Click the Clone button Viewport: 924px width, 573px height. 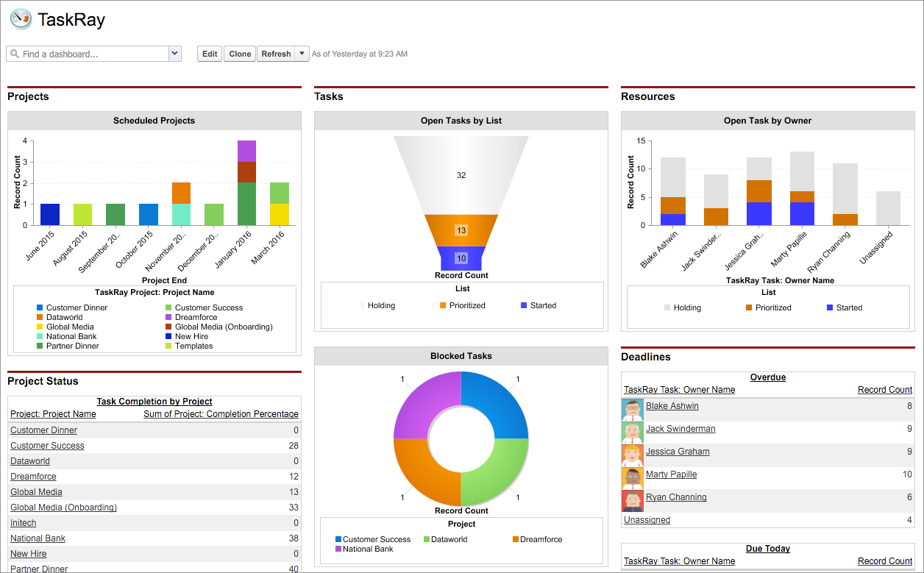pos(239,54)
